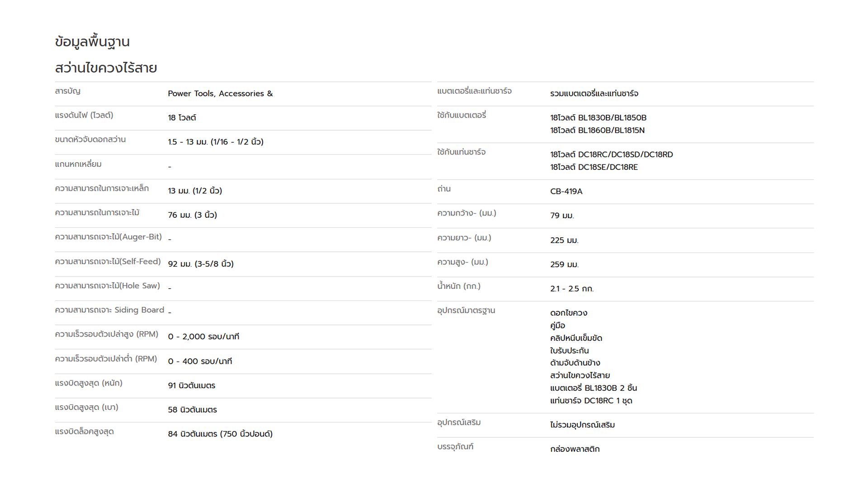The width and height of the screenshot is (868, 488).
Task: Click the CB-419A carbon brush value
Action: [x=566, y=192]
